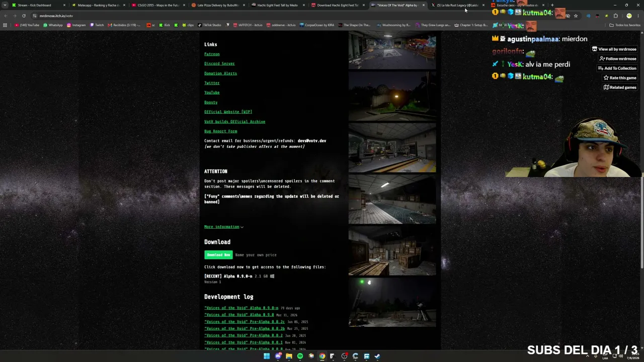Click Add To Collection button
644x362 pixels.
617,68
